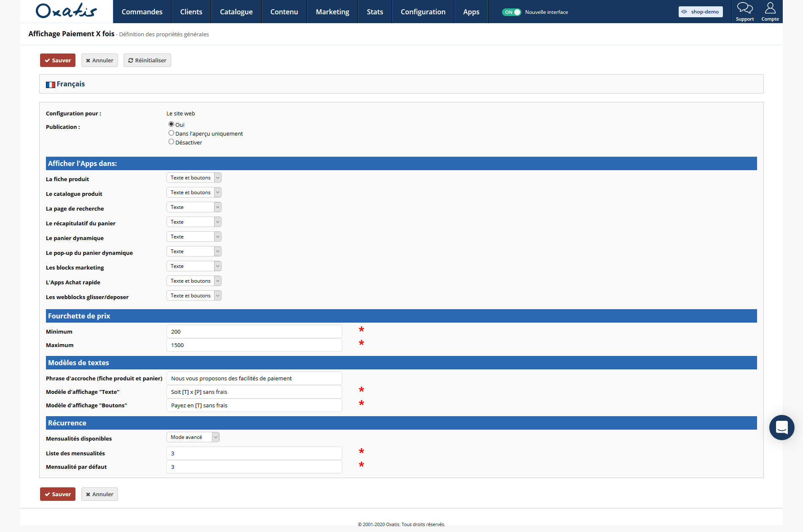Open the Support chat icon
Image resolution: width=803 pixels, height=532 pixels.
pos(745,11)
